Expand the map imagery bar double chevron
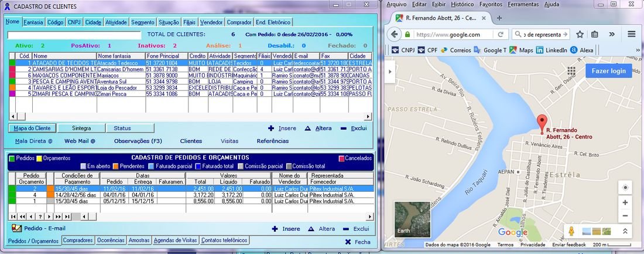 pyautogui.click(x=625, y=231)
